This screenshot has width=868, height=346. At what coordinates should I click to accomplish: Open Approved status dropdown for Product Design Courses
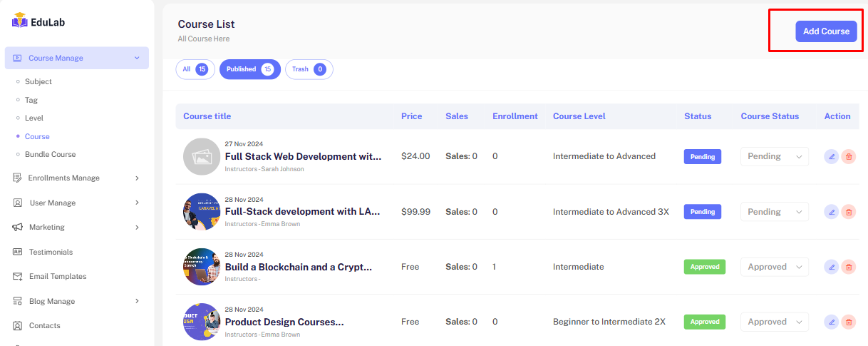pyautogui.click(x=774, y=322)
